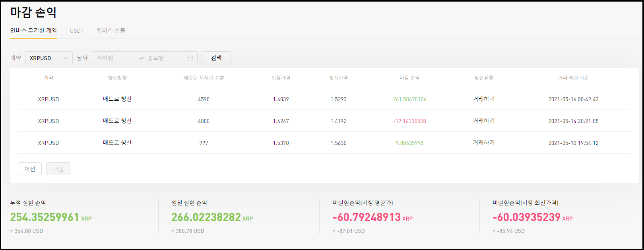Select the 인버스 무기한 계약 tab
The image size is (644, 250).
click(x=34, y=31)
